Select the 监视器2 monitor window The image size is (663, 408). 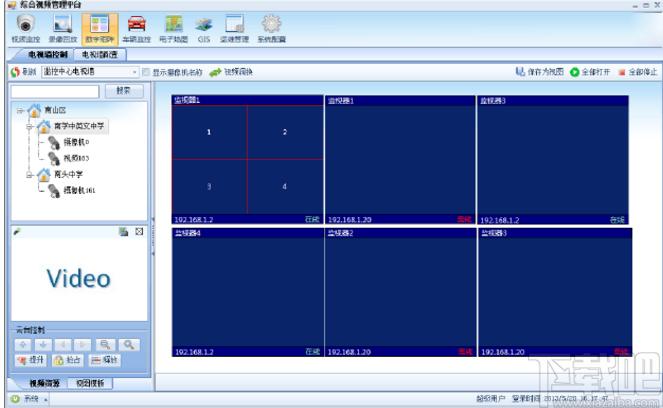[400, 292]
